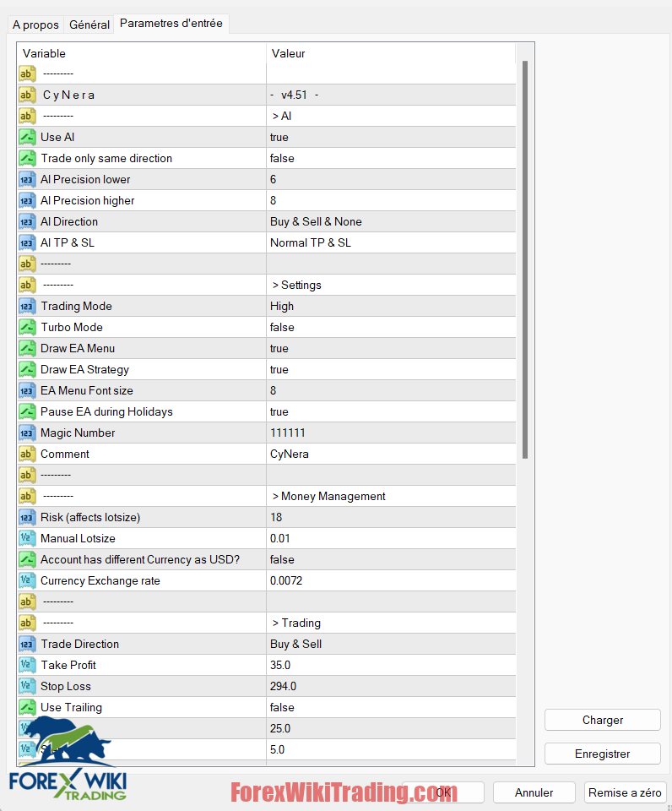
Task: Click the icon beside Draw EA Menu
Action: point(27,349)
